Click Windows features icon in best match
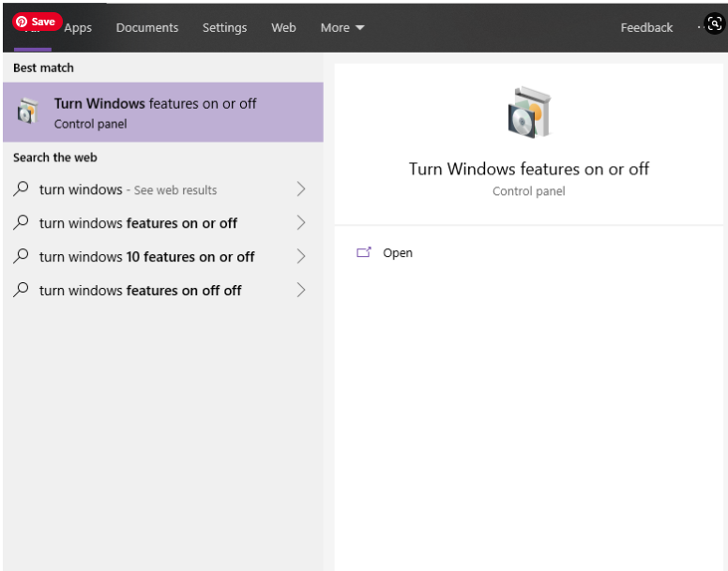The image size is (728, 571). (x=28, y=111)
